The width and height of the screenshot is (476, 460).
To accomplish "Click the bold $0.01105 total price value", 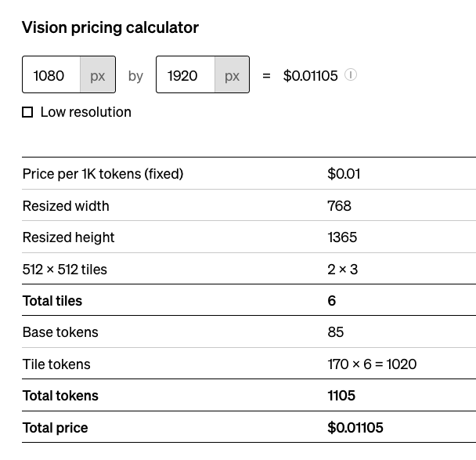I will click(x=355, y=428).
